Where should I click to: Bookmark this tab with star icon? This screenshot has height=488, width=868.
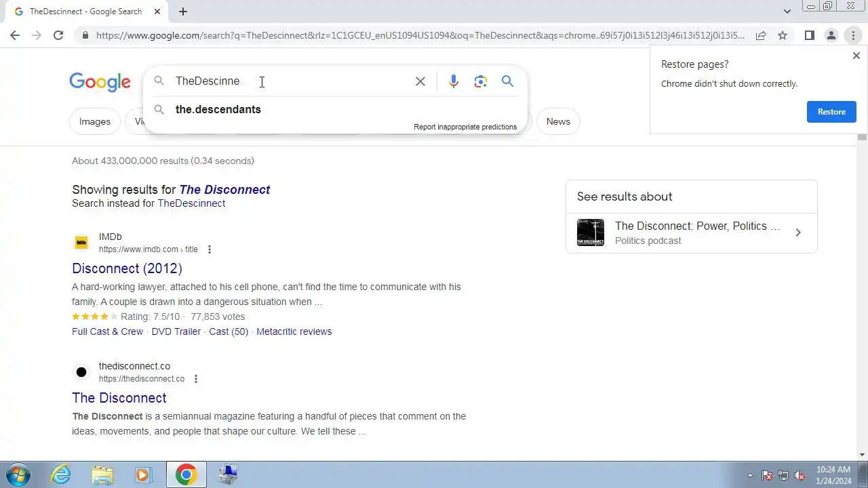pos(783,35)
